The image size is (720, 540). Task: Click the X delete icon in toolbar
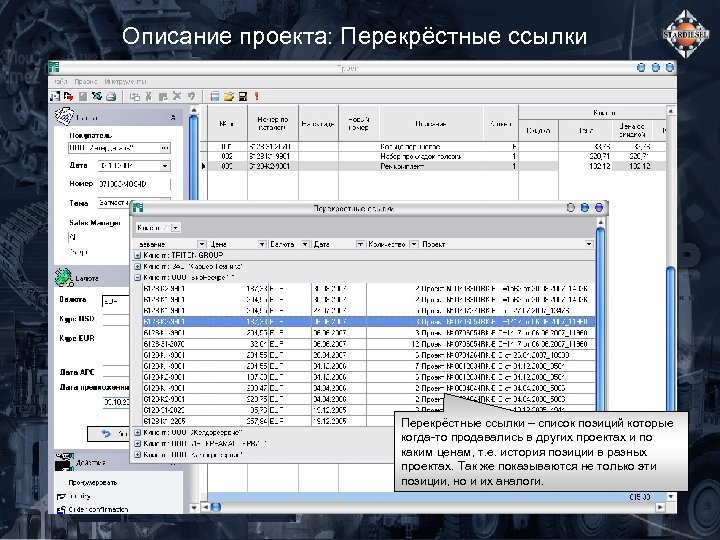click(x=177, y=96)
